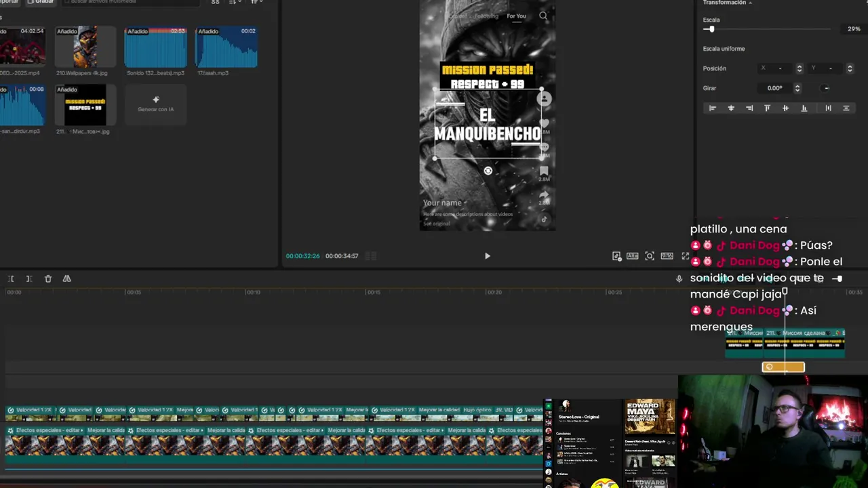Select the orange text clip on timeline
The width and height of the screenshot is (868, 488).
(783, 367)
